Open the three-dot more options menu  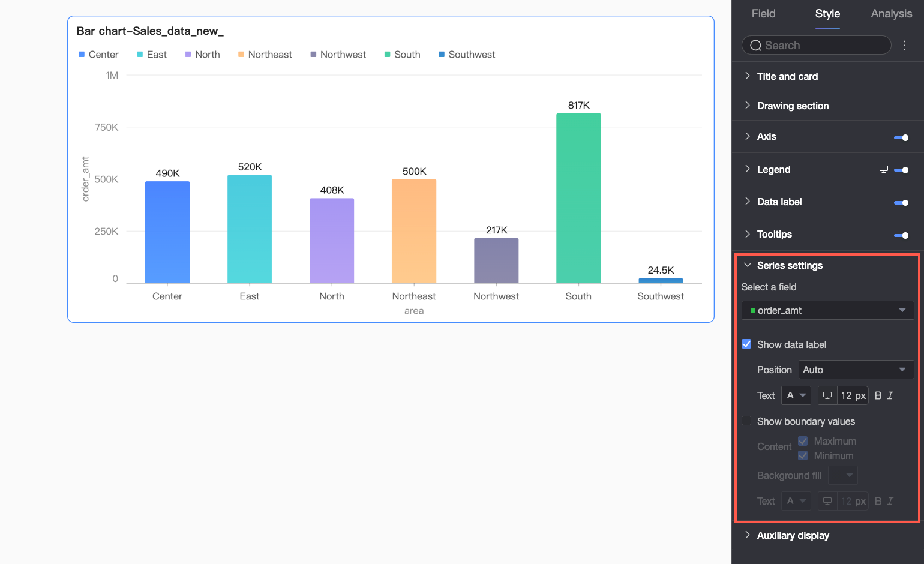905,46
